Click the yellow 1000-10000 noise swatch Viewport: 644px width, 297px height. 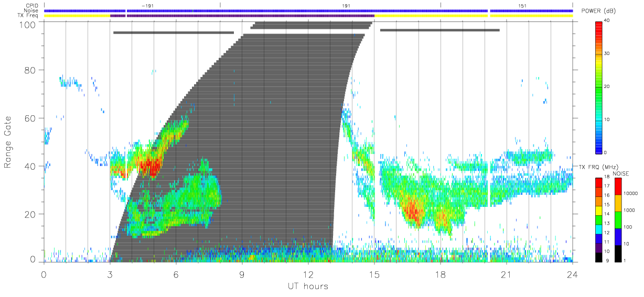618,203
